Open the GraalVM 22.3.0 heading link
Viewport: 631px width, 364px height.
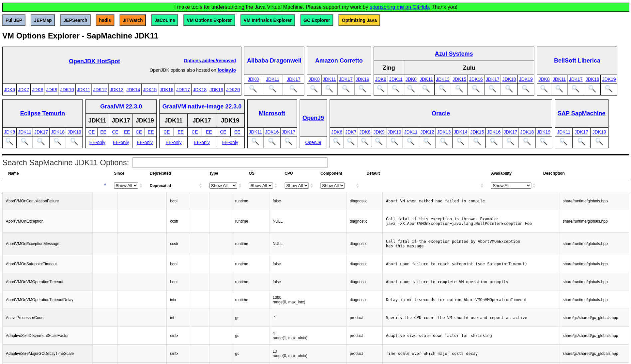pos(121,106)
